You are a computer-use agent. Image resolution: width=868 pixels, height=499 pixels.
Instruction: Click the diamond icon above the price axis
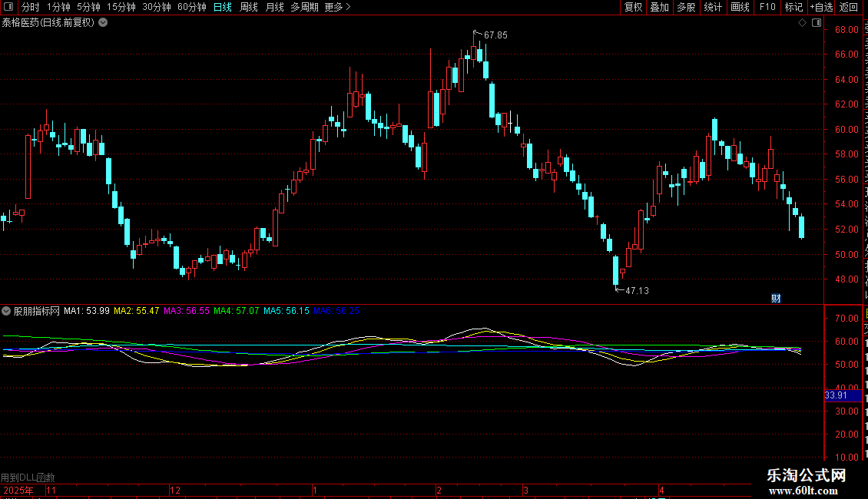[x=802, y=23]
